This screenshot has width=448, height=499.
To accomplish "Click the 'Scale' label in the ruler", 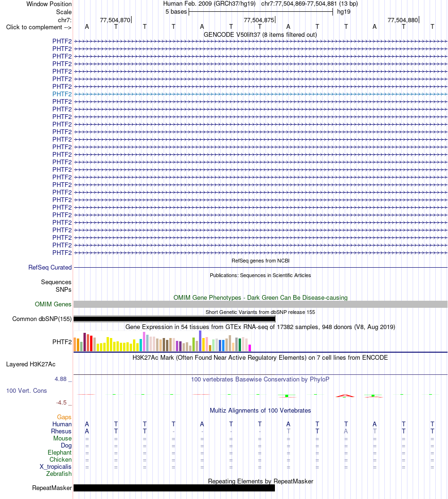I will click(64, 12).
